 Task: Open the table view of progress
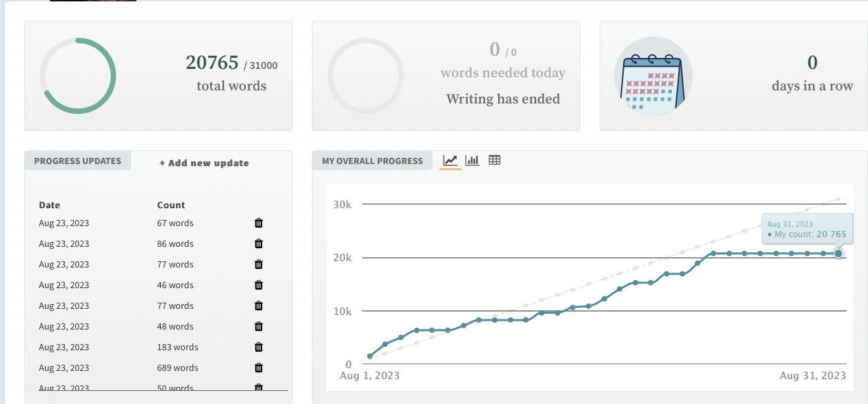[494, 161]
